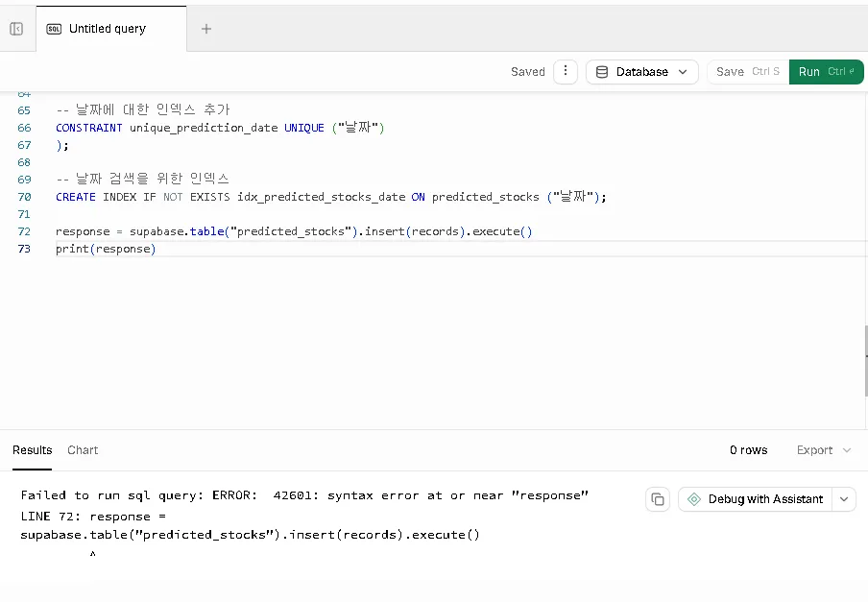This screenshot has width=868, height=602.
Task: Click line number 66 in gutter
Action: click(x=24, y=128)
